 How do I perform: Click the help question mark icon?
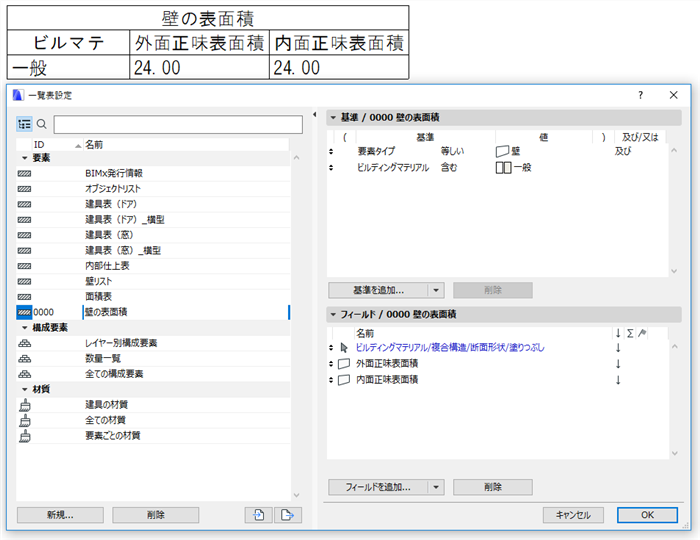(641, 95)
